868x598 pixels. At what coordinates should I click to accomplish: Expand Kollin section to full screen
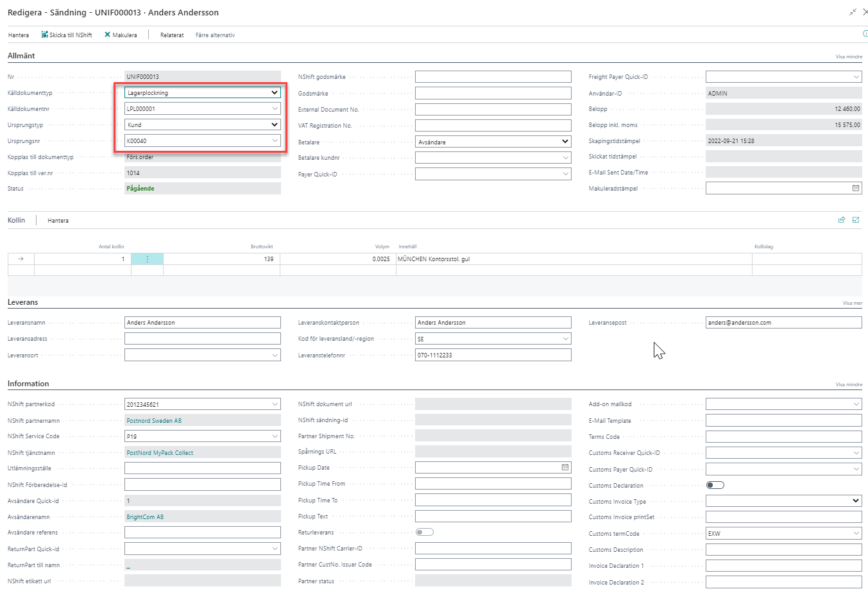(x=855, y=220)
